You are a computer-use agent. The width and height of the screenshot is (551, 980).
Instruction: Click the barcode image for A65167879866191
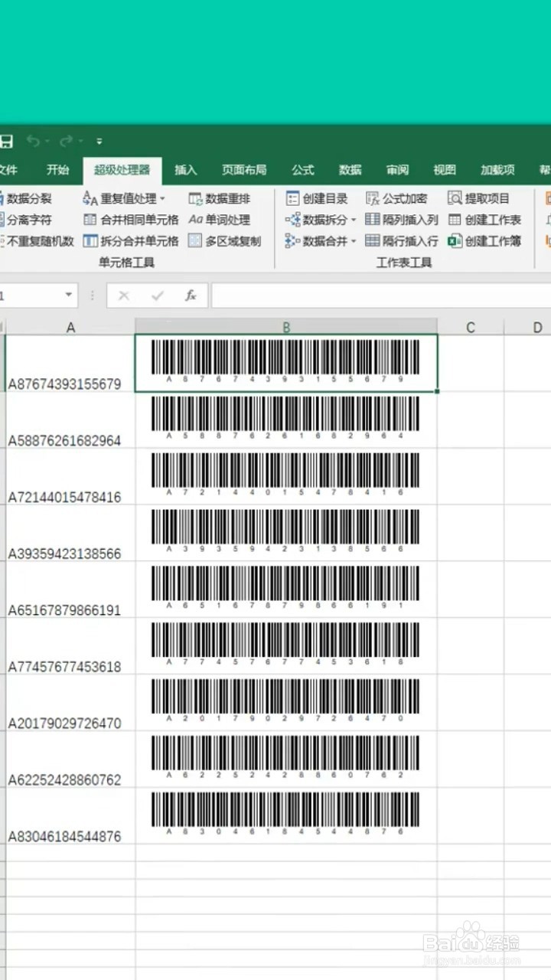tap(285, 588)
